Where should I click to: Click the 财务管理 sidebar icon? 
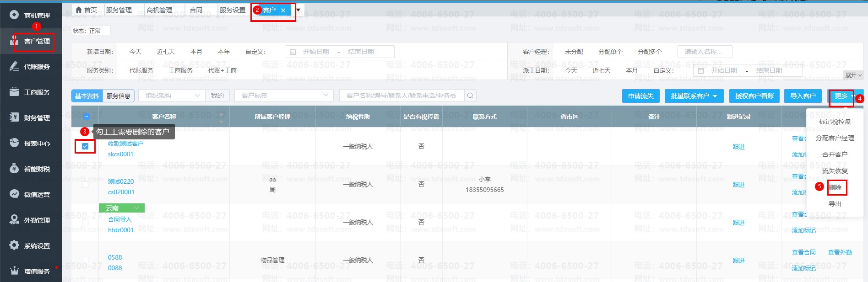click(x=14, y=117)
